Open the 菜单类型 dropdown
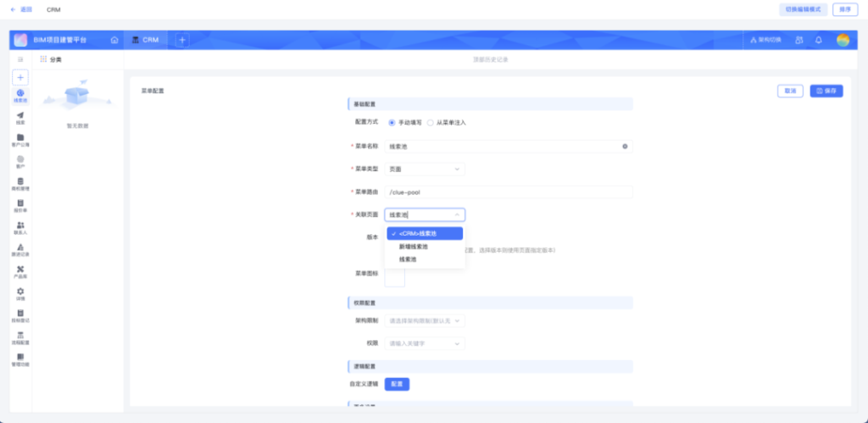Viewport: 868px width, 423px height. pos(425,169)
